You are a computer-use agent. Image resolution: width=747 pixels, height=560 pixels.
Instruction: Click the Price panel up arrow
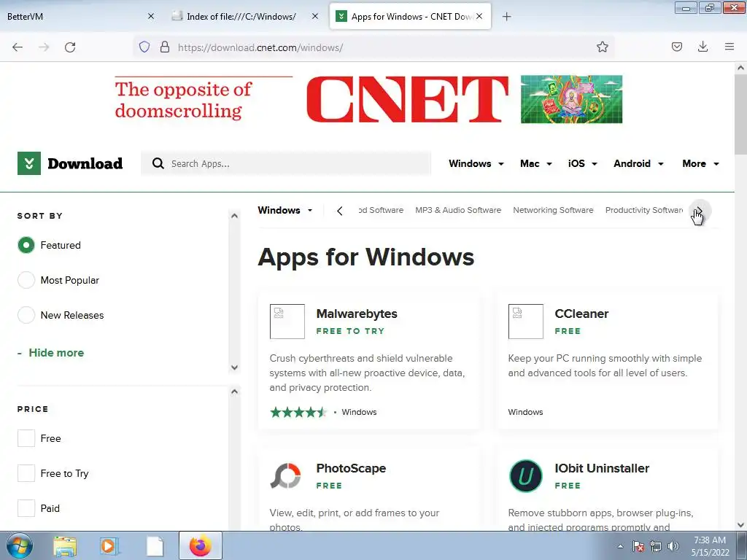tap(234, 392)
